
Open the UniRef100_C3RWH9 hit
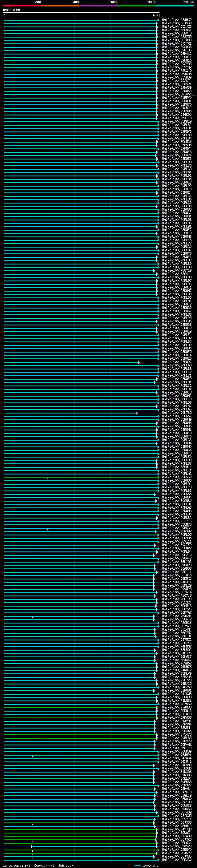coord(177,419)
